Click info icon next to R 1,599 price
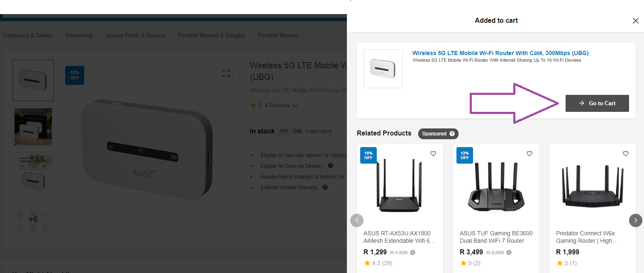This screenshot has height=273, width=644. click(x=412, y=252)
